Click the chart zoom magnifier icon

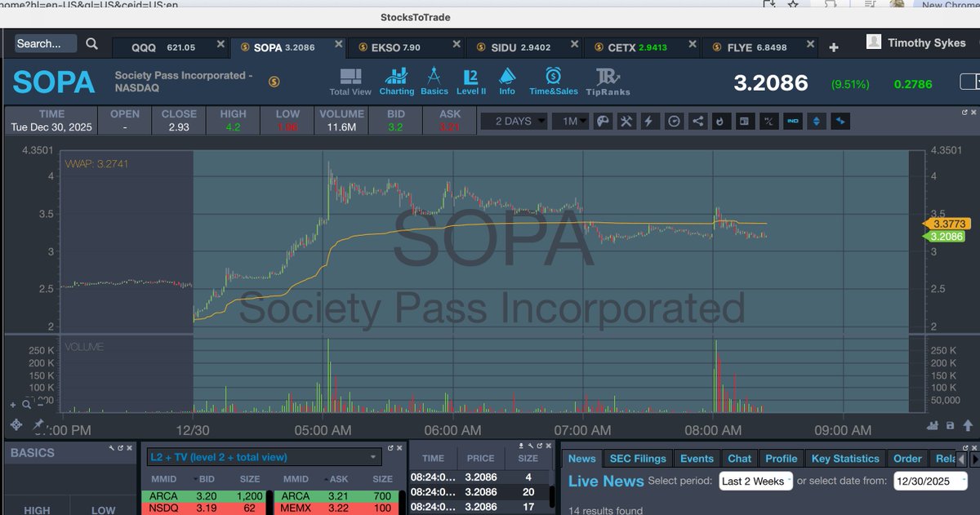click(x=26, y=403)
